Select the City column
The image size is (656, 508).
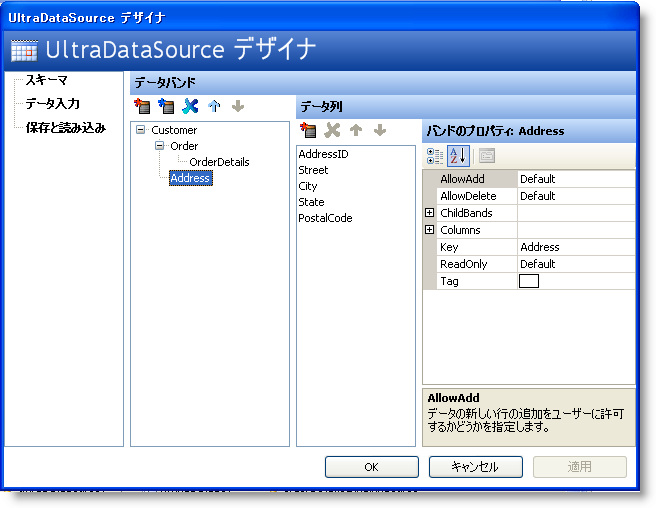[x=308, y=186]
